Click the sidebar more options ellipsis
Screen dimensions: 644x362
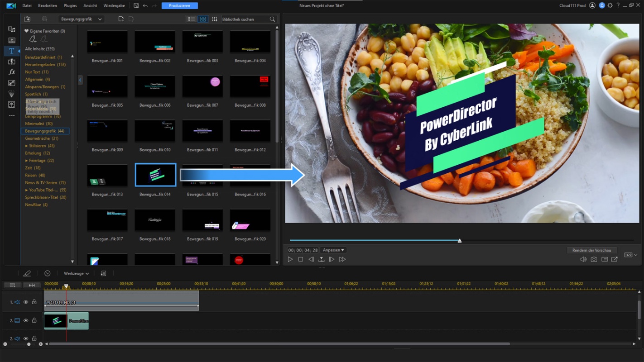pos(12,115)
